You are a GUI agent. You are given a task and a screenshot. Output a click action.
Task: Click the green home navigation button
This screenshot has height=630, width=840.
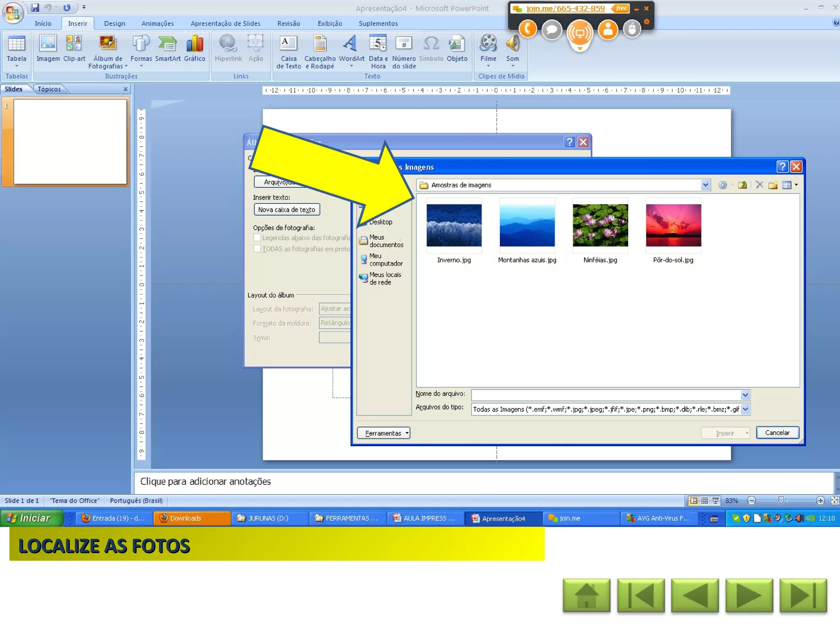click(586, 595)
